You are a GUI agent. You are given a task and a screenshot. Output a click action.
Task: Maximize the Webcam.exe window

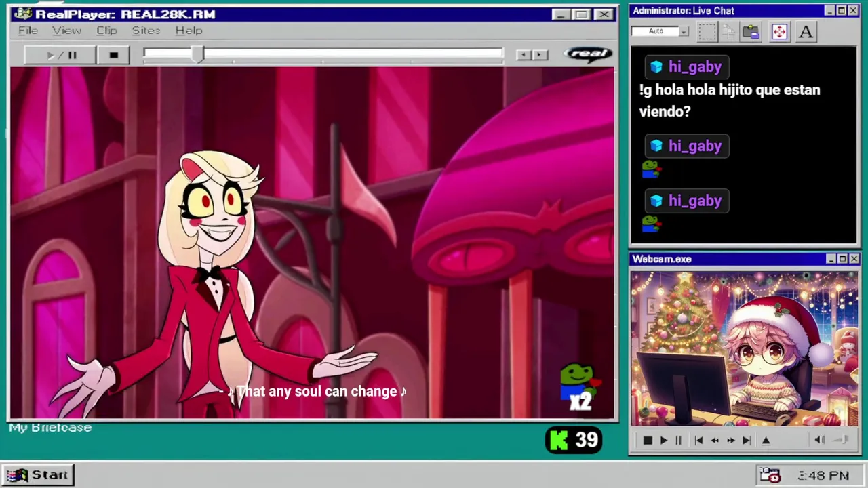click(x=842, y=259)
